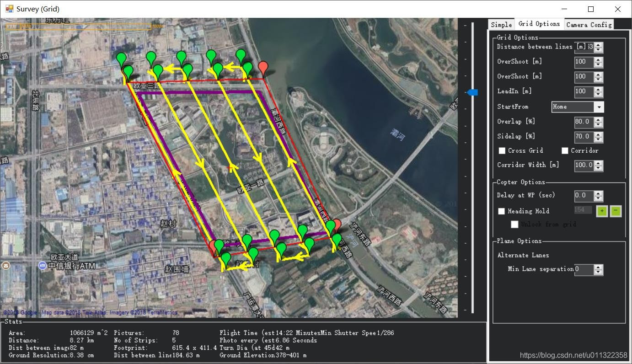
Task: Click the Ground Resolution value 8.38 cm
Action: click(x=81, y=355)
